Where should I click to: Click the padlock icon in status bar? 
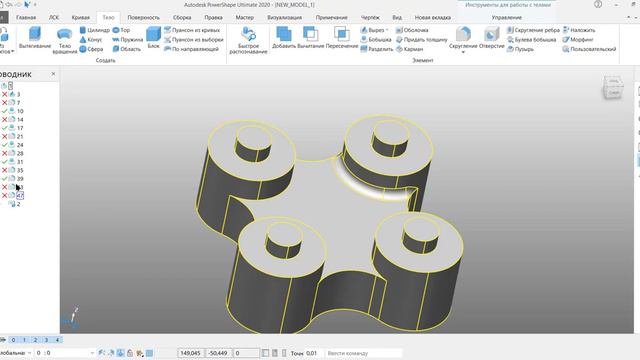130,353
